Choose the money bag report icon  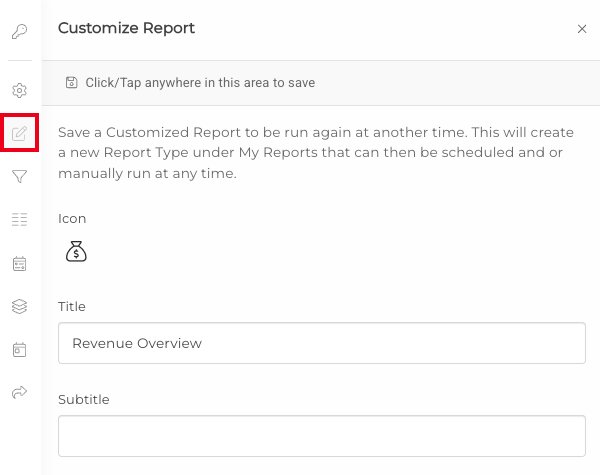point(76,251)
